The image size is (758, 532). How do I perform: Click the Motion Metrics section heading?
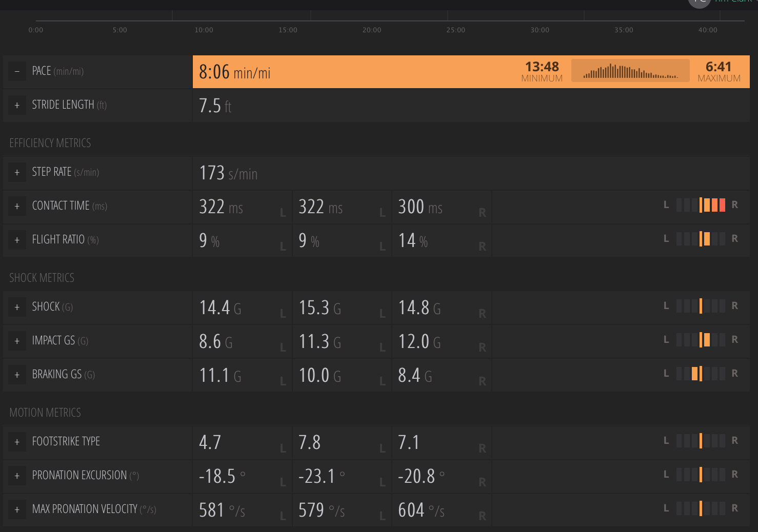(x=45, y=413)
